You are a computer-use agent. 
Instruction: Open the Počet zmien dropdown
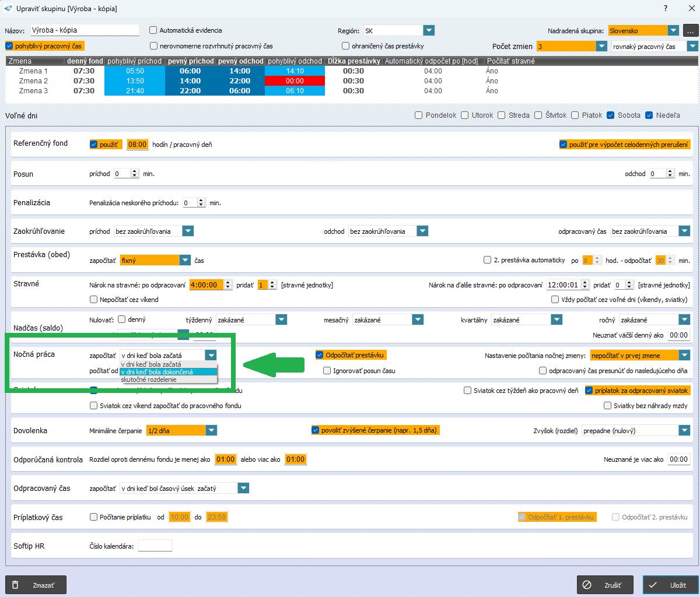601,46
